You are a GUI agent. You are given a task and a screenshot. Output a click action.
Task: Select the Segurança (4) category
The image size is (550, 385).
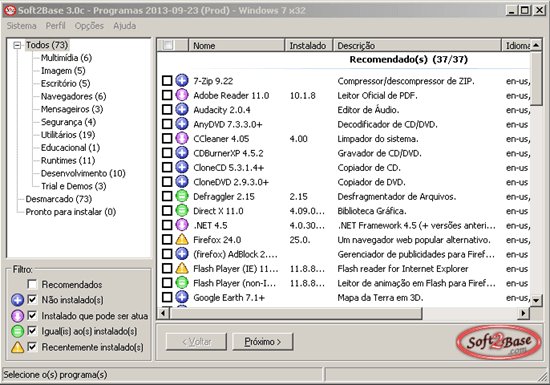(68, 122)
